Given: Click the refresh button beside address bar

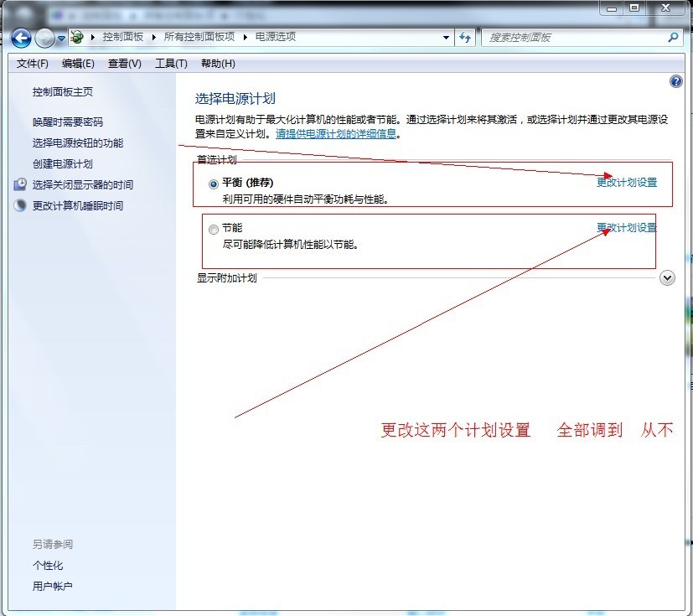Looking at the screenshot, I should tap(465, 38).
